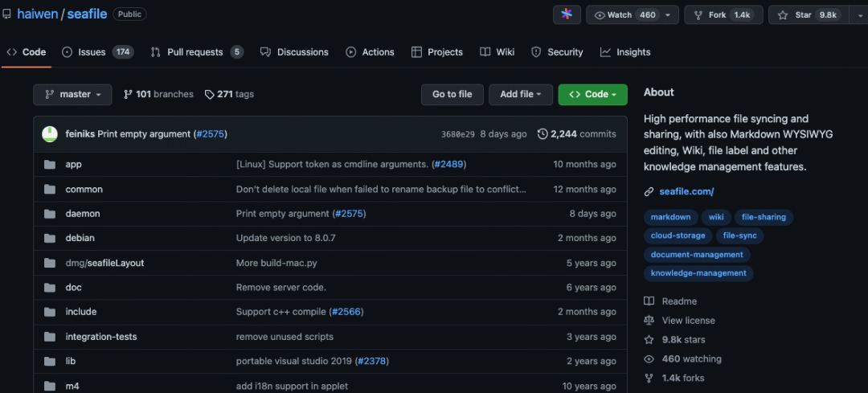Open #2378 link in lib row
This screenshot has height=393, width=868.
[371, 361]
